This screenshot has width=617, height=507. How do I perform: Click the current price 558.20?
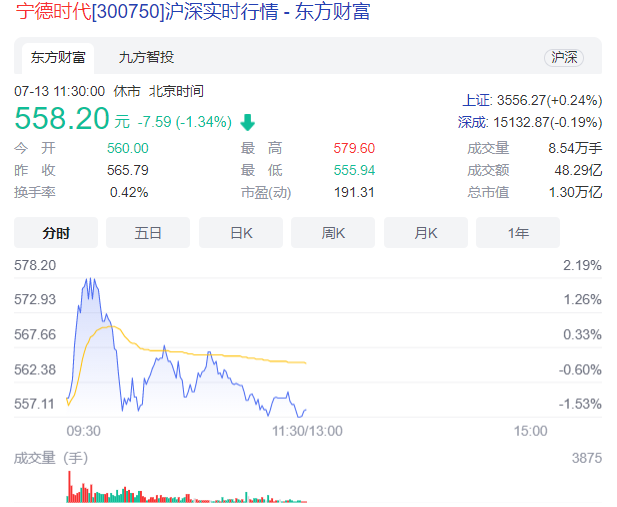point(62,118)
